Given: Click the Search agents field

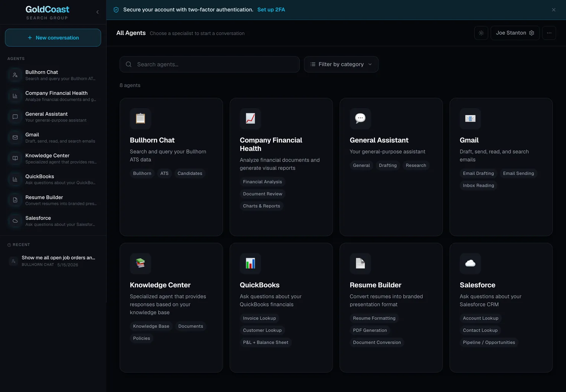Looking at the screenshot, I should (x=209, y=64).
